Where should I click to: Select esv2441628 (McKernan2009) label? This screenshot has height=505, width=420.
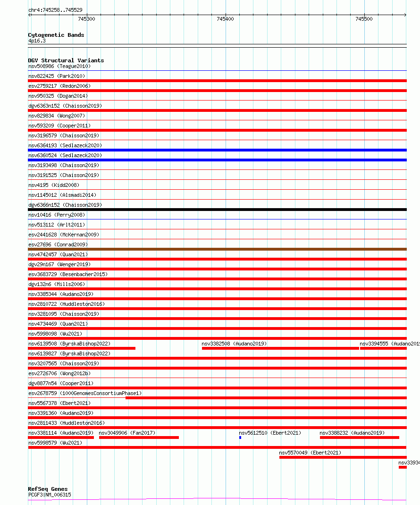(64, 235)
